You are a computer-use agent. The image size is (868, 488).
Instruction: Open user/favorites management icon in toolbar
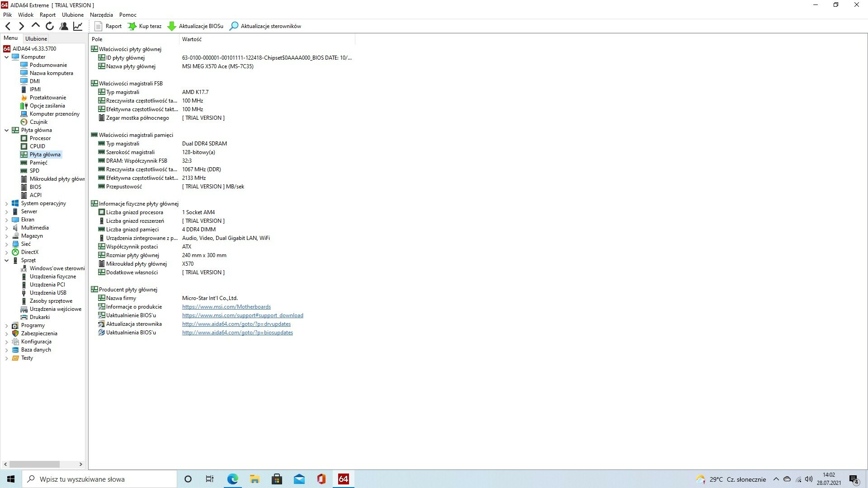(x=64, y=26)
